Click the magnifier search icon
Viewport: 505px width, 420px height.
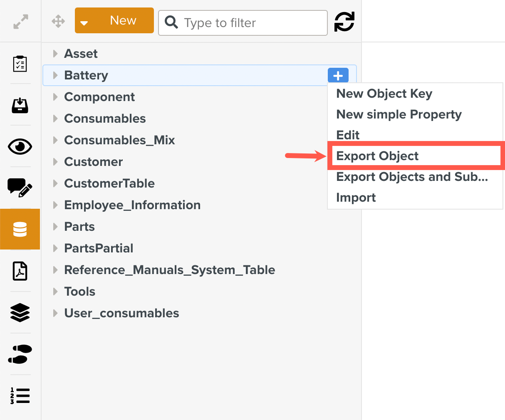pos(171,22)
